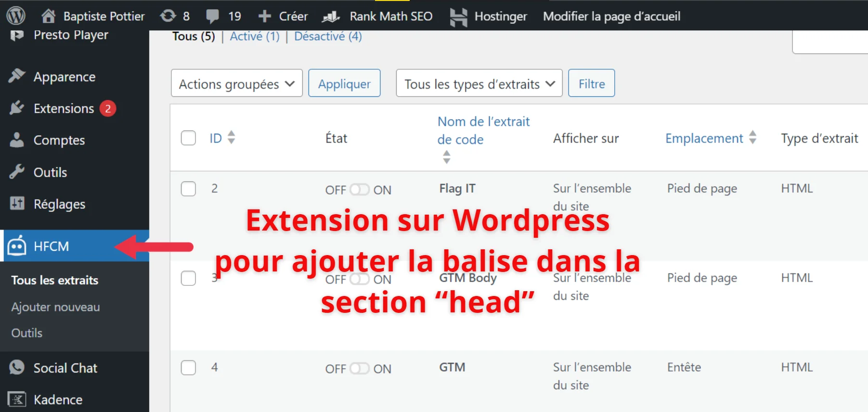Viewport: 868px width, 412px height.
Task: Open the Flag IT snippet name
Action: (x=457, y=188)
